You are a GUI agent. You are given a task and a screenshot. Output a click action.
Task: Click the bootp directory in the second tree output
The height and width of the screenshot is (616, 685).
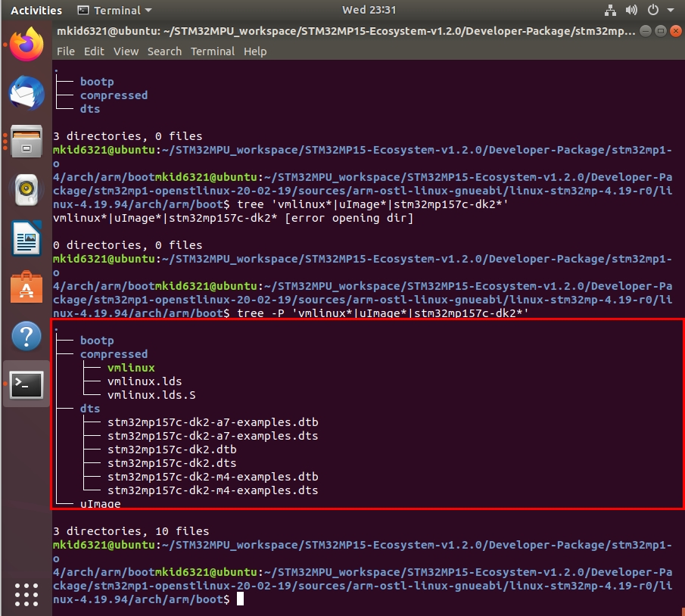coord(97,341)
